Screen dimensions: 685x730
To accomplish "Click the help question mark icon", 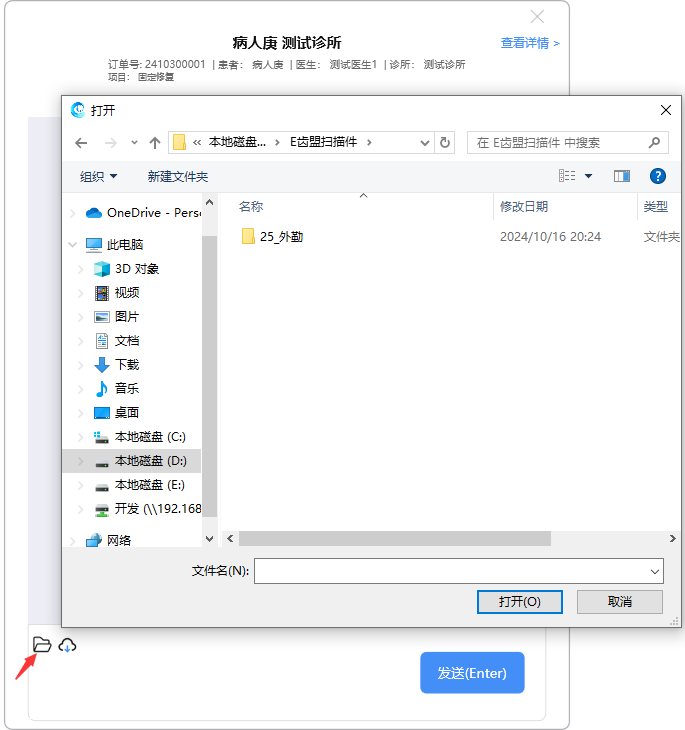I will [657, 176].
